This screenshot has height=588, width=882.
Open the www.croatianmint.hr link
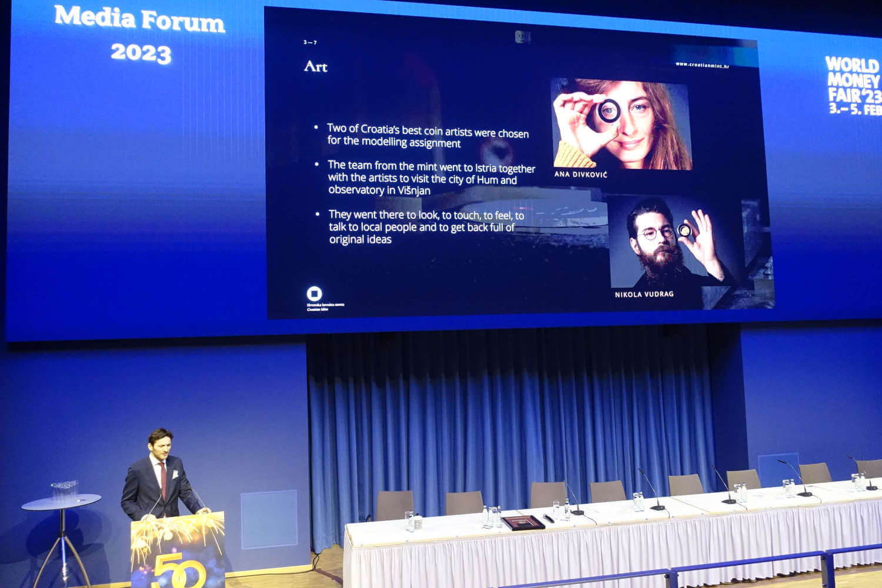702,65
